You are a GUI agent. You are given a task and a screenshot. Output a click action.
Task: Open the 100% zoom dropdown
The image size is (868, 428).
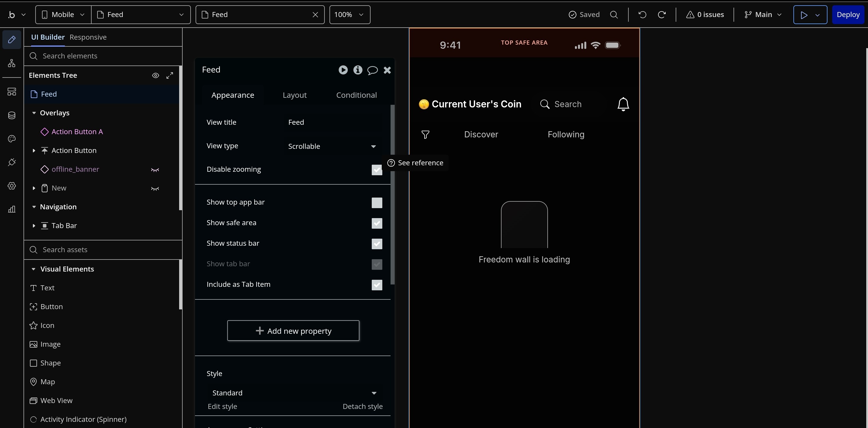click(349, 14)
